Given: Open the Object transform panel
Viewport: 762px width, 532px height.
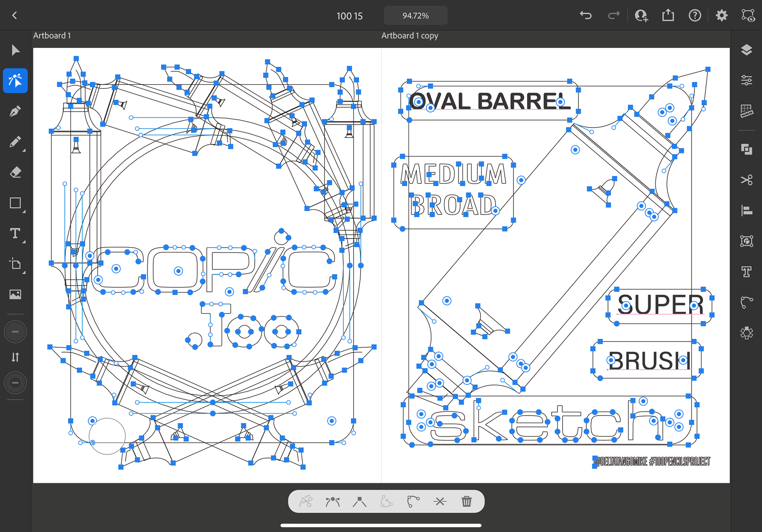Looking at the screenshot, I should click(x=747, y=241).
